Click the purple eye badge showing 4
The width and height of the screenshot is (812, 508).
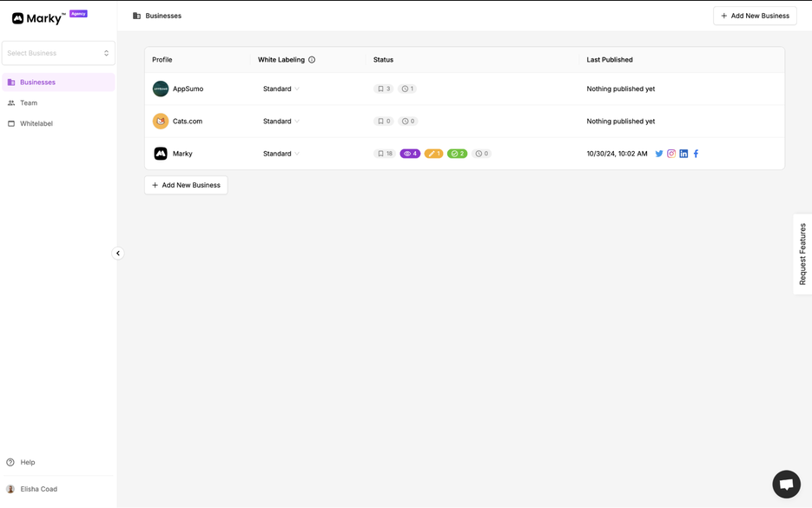click(409, 153)
